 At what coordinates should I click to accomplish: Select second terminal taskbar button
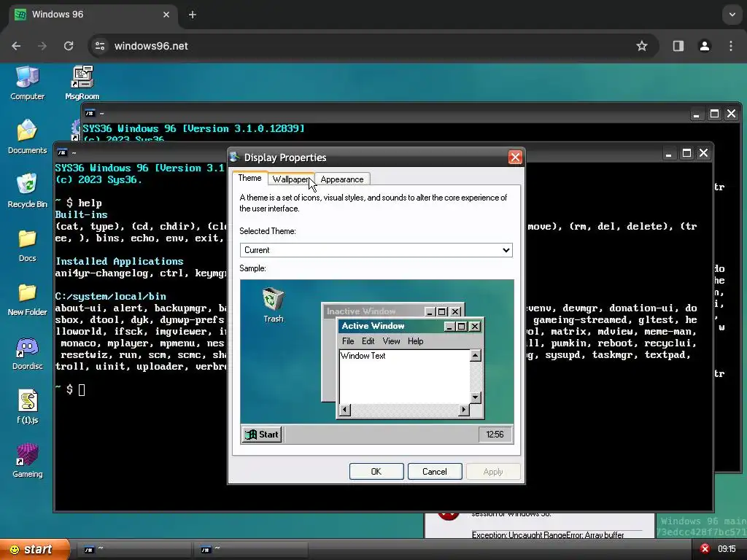pos(252,550)
